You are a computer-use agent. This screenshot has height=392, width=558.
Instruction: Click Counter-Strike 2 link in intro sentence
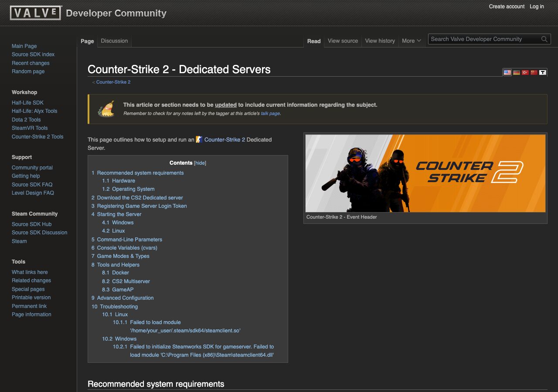[225, 140]
